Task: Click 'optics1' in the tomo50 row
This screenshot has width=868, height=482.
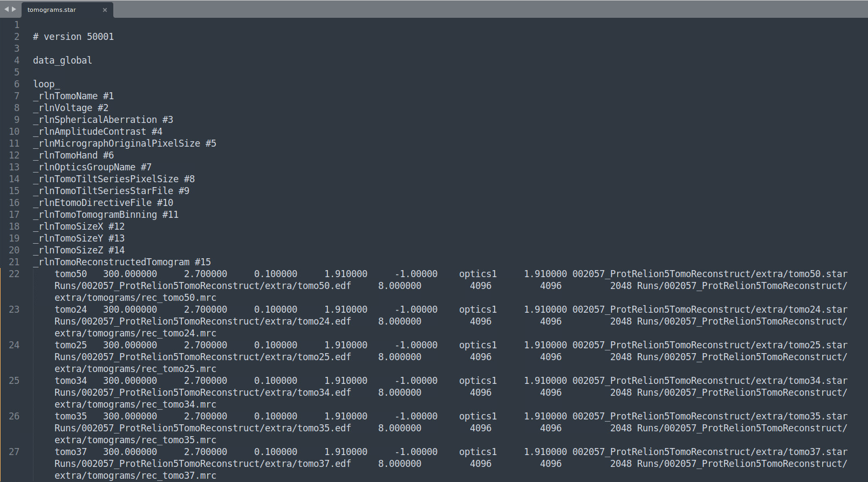Action: tap(478, 274)
